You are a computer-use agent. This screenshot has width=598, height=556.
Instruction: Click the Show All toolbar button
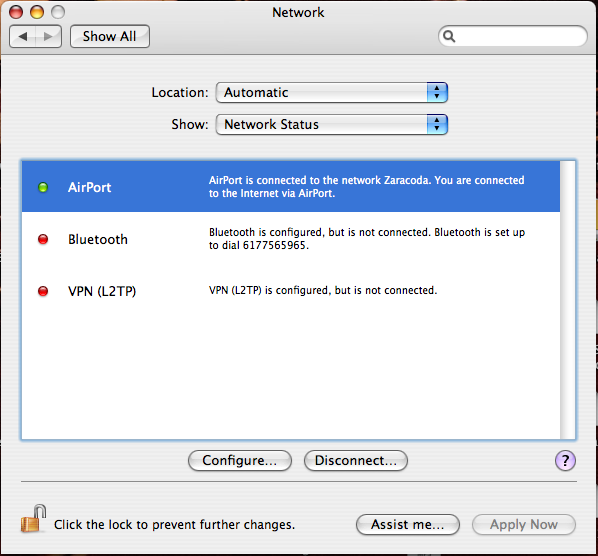pos(110,37)
